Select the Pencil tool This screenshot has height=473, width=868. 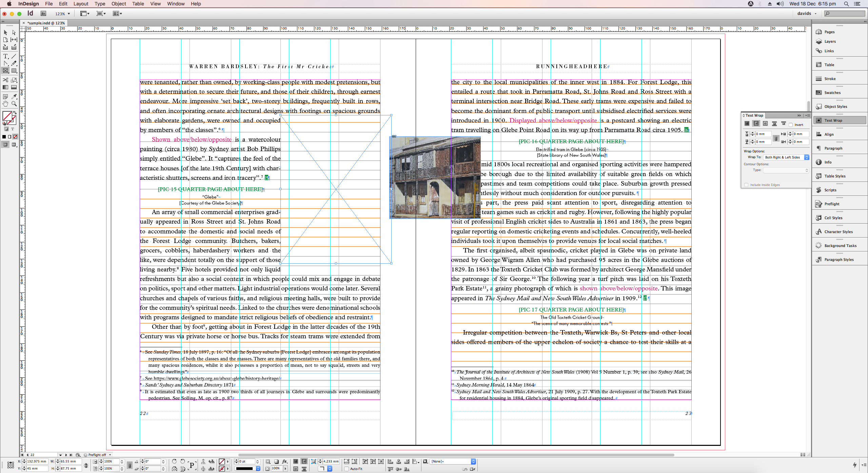point(14,63)
